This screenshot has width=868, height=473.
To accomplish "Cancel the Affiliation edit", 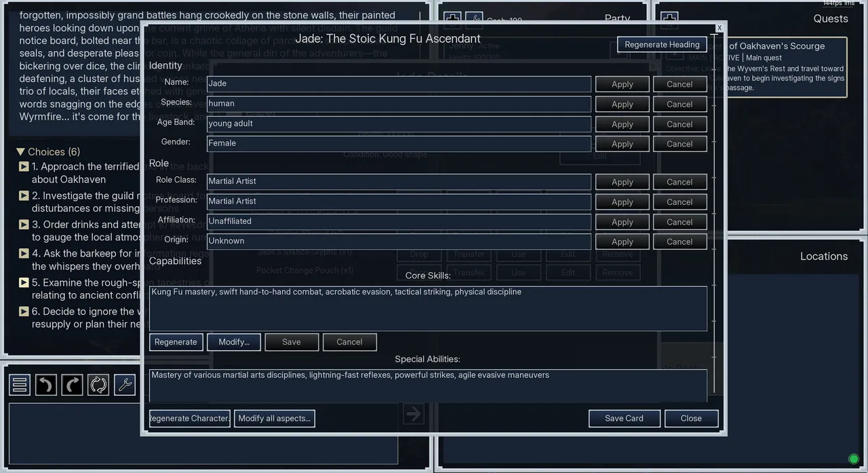I will point(679,222).
